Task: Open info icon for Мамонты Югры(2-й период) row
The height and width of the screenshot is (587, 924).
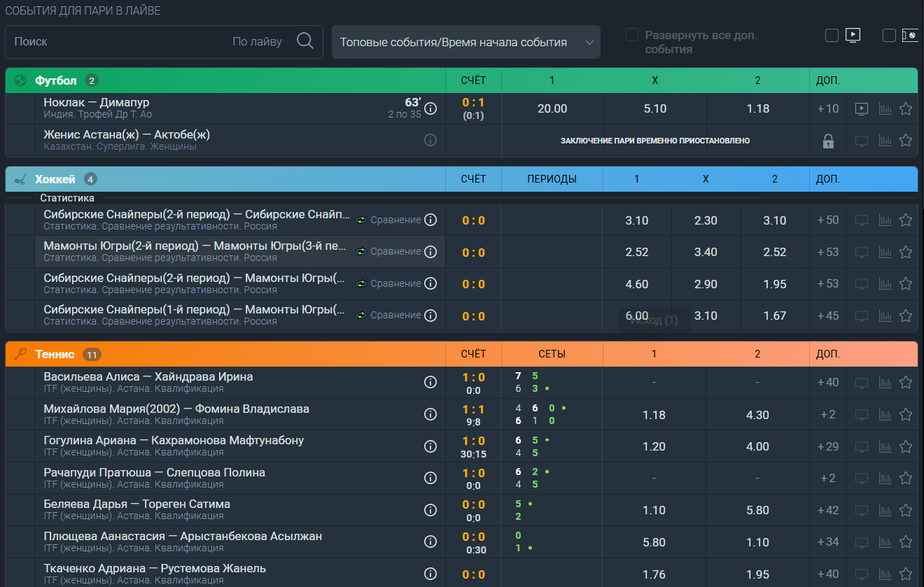Action: [x=430, y=251]
